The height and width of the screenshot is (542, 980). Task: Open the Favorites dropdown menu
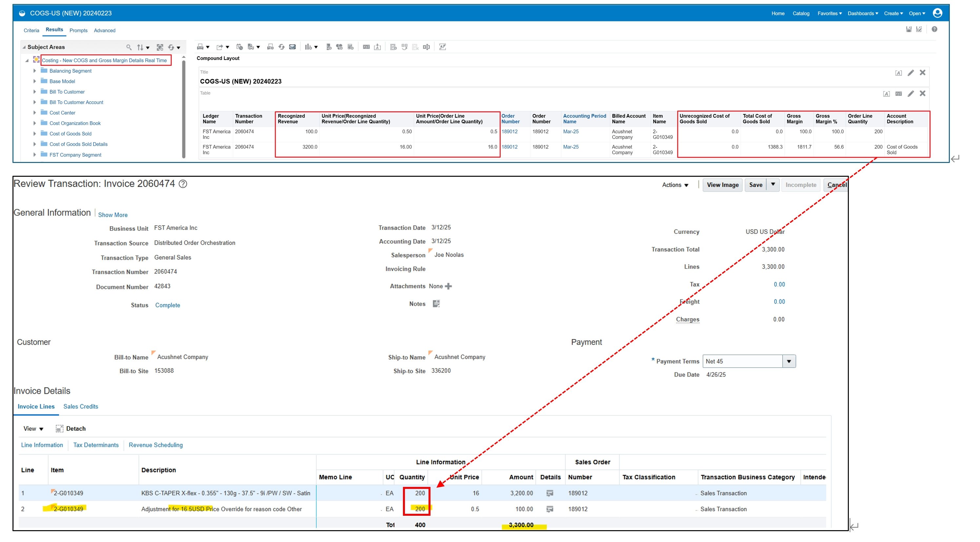(x=830, y=13)
